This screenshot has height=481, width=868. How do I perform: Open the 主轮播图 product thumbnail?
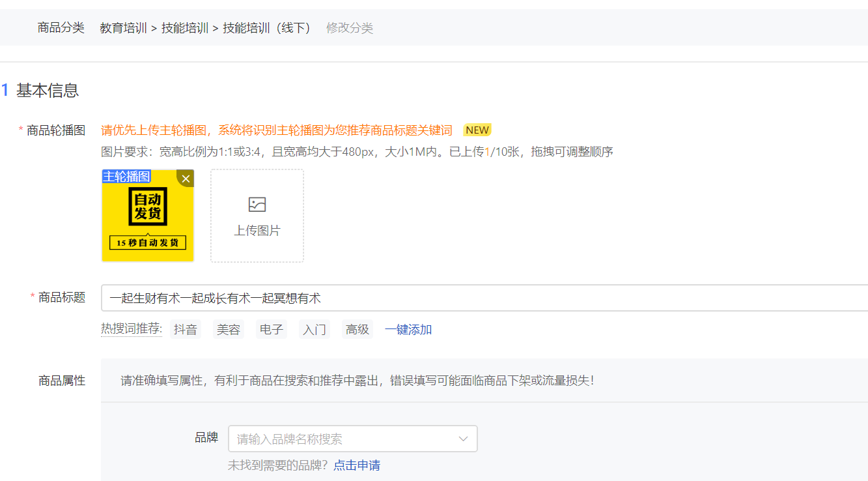click(148, 216)
